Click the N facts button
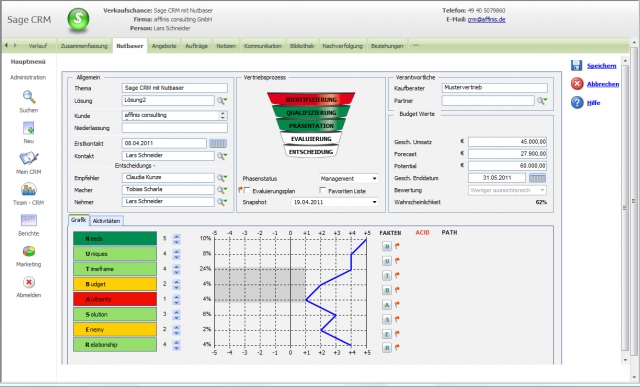This screenshot has height=387, width=640. click(387, 246)
